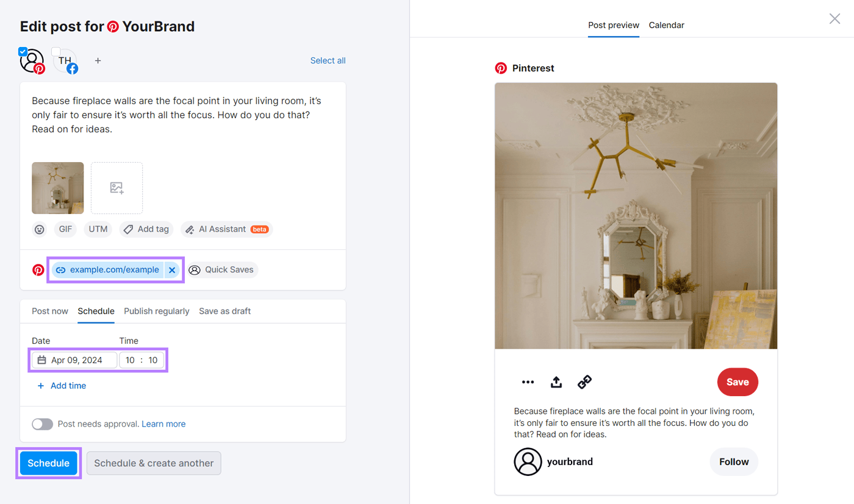
Task: Select the Publish regularly tab
Action: pyautogui.click(x=156, y=311)
